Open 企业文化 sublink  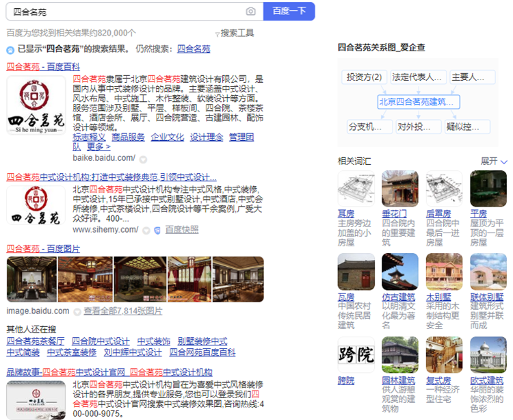(167, 137)
